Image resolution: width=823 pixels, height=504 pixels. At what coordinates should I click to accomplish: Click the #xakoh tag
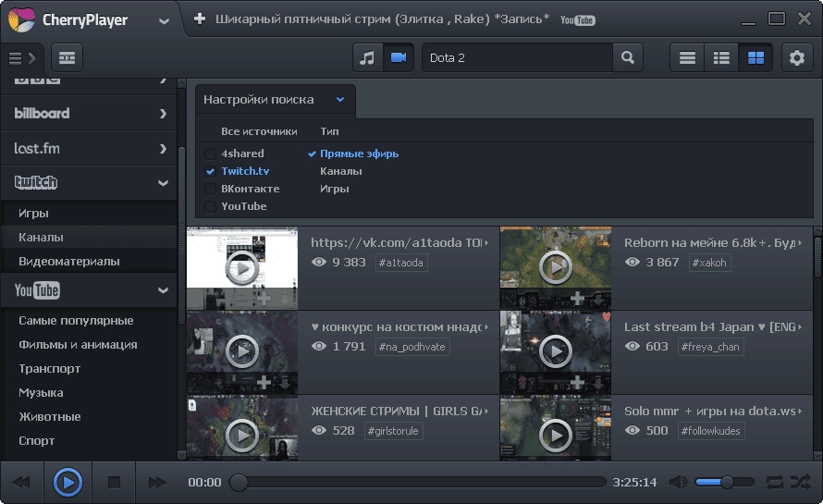coord(709,263)
